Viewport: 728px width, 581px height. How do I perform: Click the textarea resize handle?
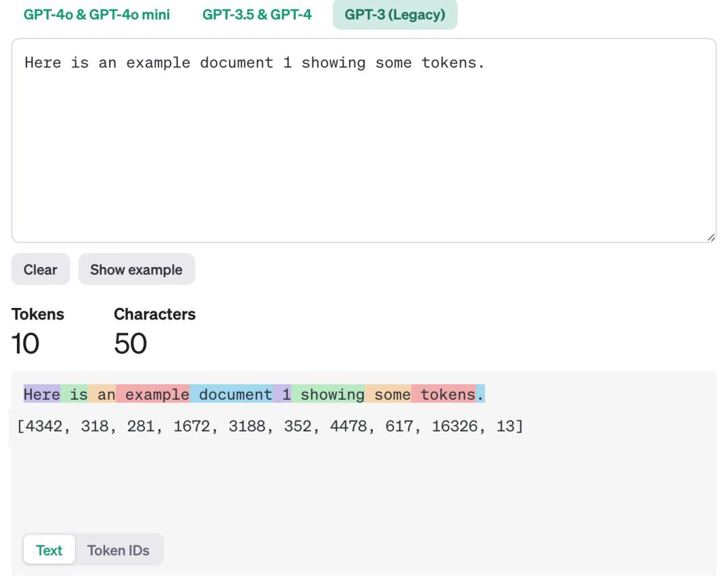(711, 236)
